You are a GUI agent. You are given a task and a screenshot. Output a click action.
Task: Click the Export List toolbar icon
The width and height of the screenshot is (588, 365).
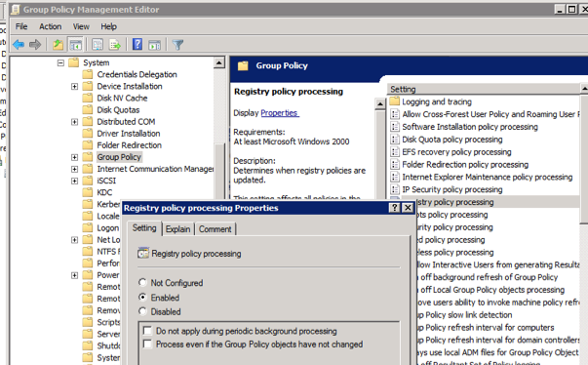[x=115, y=45]
